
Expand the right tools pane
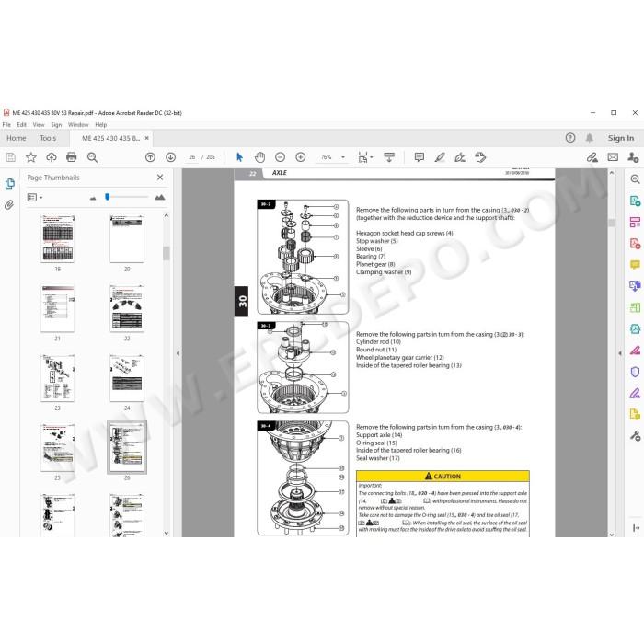point(636,528)
